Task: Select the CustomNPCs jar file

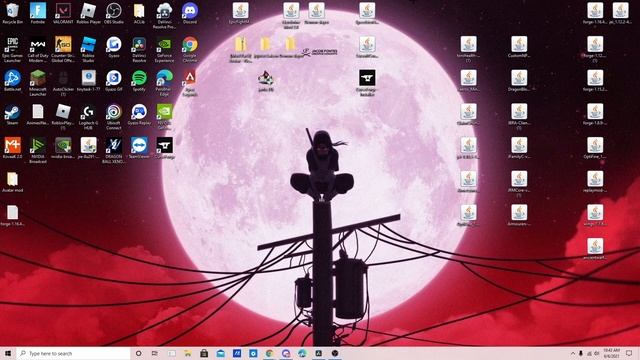Action: tap(519, 47)
